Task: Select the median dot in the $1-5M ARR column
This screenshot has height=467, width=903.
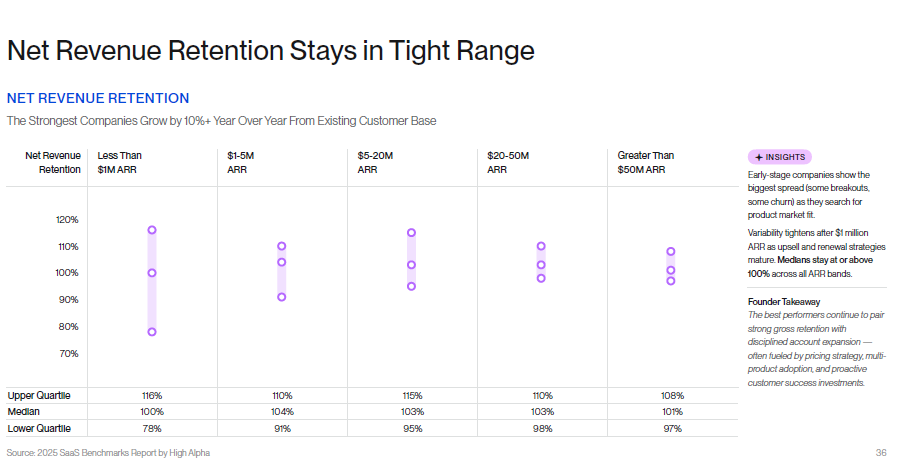Action: pos(282,262)
